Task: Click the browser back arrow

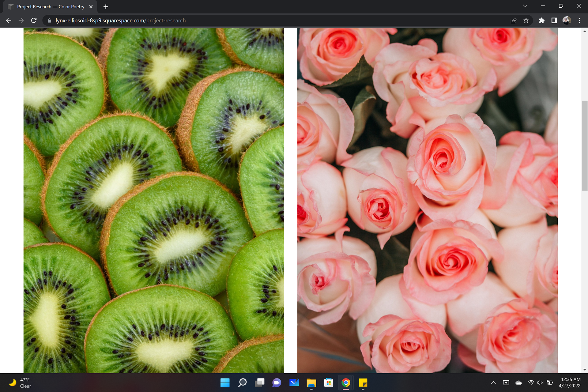Action: pos(9,21)
